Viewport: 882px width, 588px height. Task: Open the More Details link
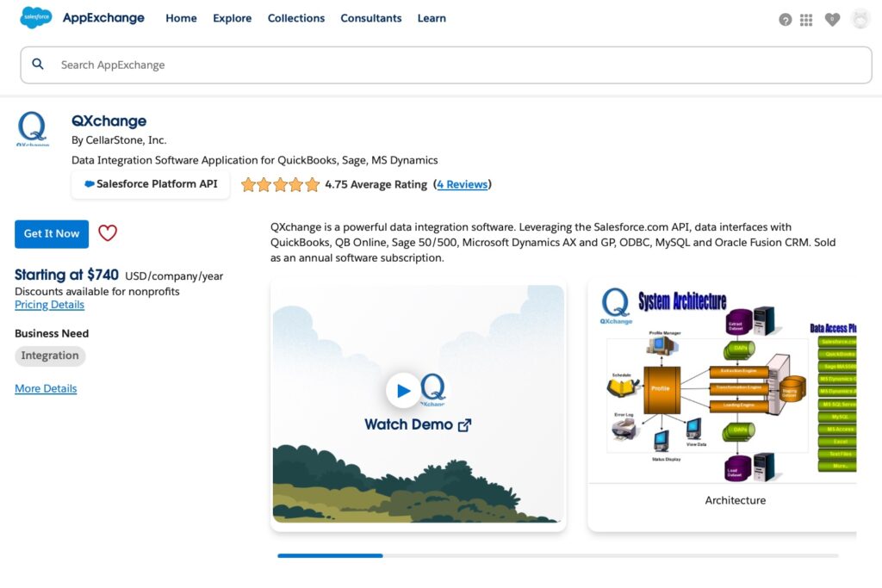(x=46, y=388)
